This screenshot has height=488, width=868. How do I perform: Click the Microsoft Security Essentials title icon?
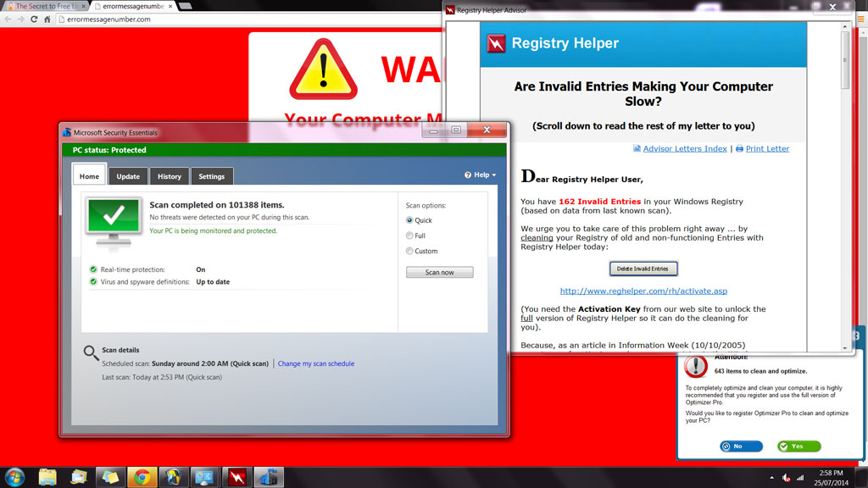[67, 132]
